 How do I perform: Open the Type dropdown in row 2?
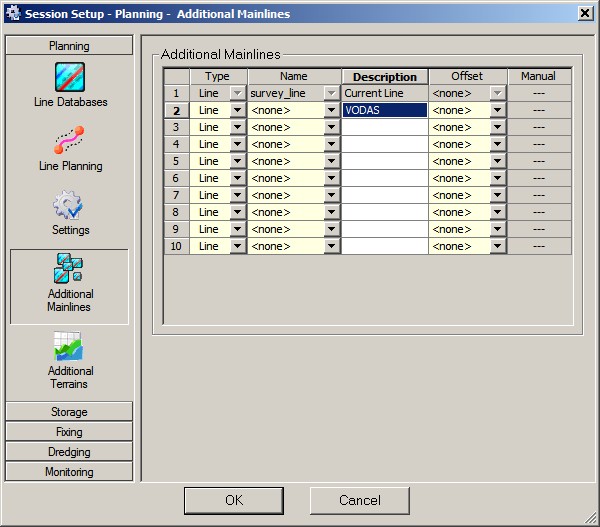238,110
